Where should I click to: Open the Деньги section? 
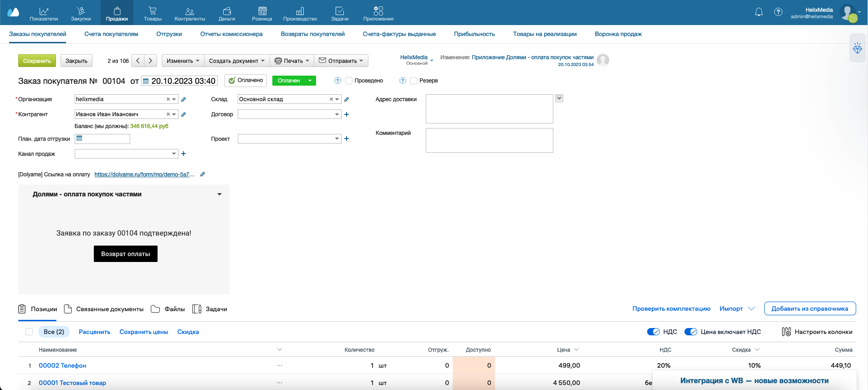pyautogui.click(x=227, y=14)
